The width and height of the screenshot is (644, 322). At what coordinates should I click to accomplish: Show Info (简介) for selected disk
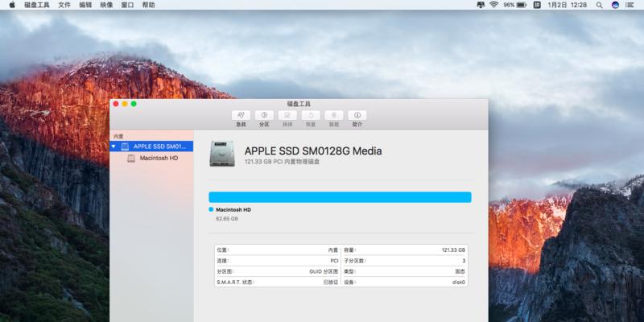coord(357,115)
